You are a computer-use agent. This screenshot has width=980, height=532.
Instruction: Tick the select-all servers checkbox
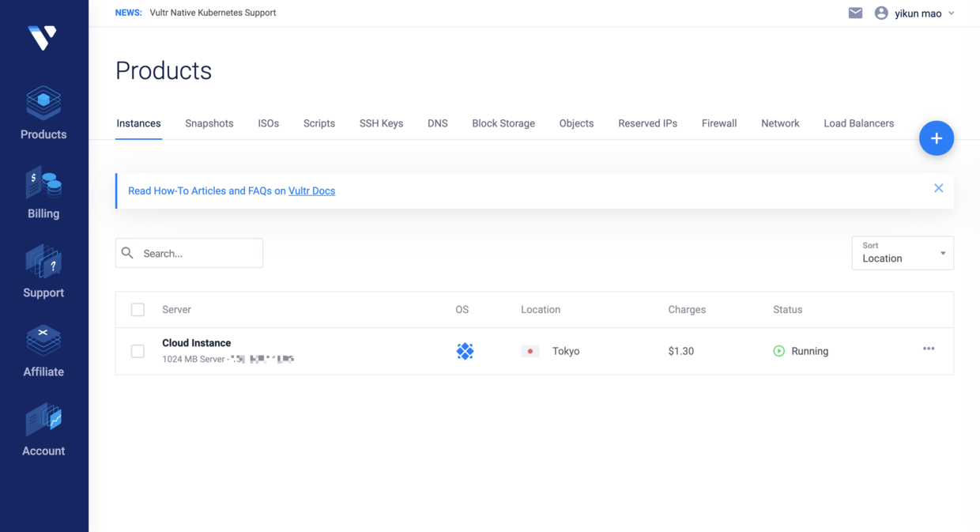tap(138, 309)
